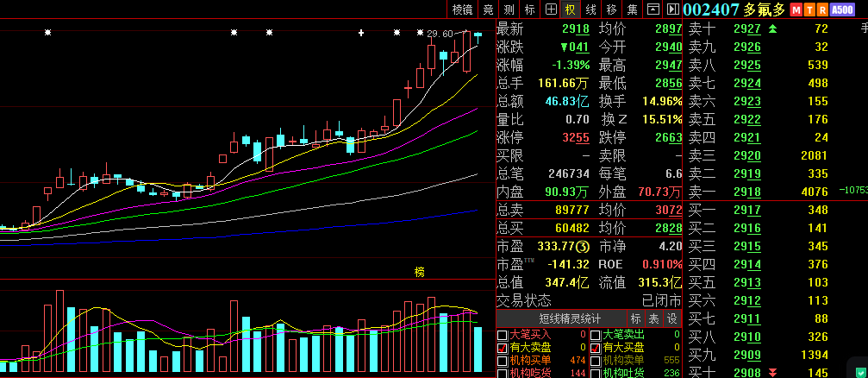
Task: Expand buy levels using red down arrows
Action: point(772,373)
